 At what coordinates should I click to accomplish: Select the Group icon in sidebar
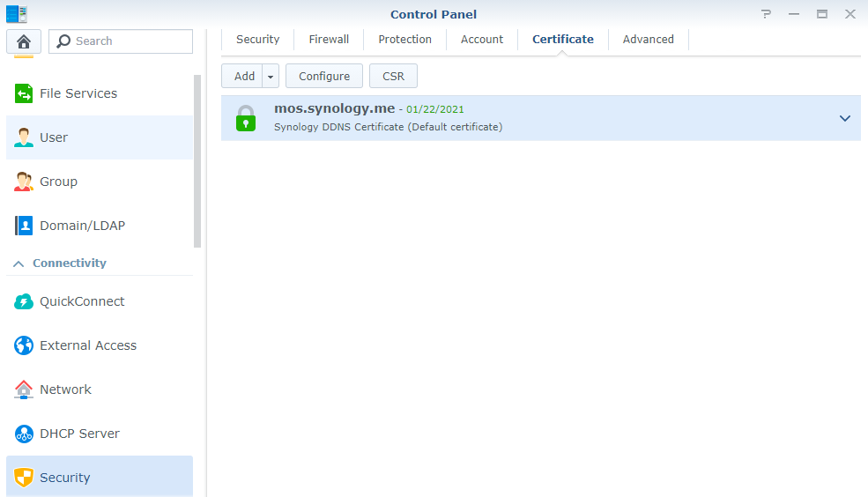[x=24, y=182]
